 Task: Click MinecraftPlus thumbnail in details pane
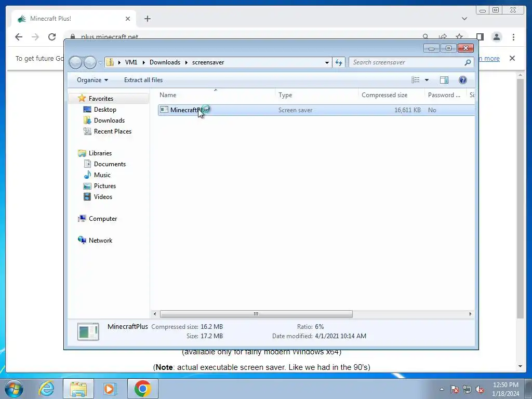pos(88,331)
